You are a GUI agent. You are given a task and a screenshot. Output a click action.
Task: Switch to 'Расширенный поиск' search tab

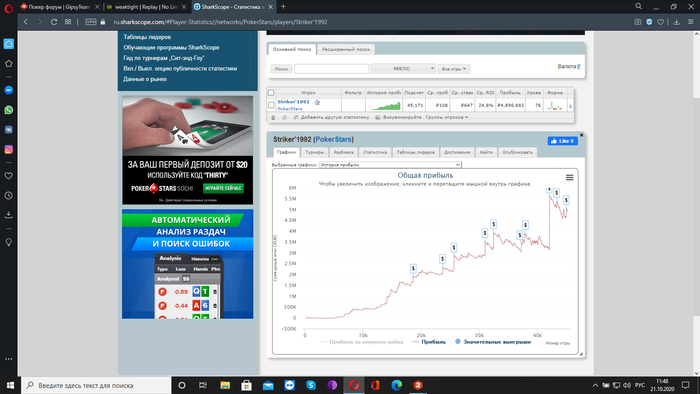346,49
